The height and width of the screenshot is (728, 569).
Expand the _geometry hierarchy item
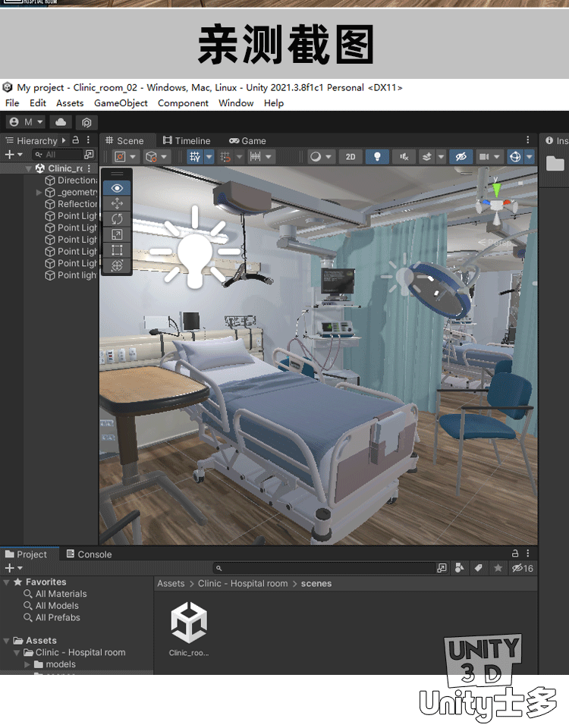(x=39, y=193)
